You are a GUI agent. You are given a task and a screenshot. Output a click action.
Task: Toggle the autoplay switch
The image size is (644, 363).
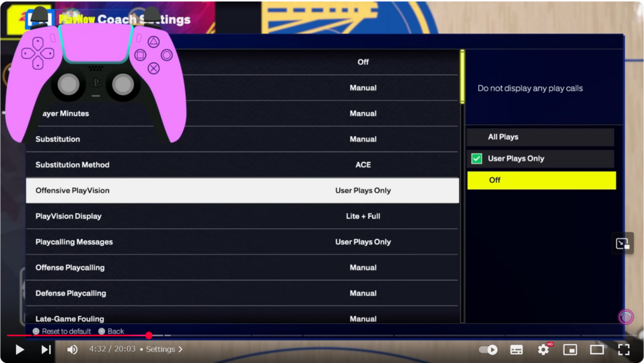488,350
